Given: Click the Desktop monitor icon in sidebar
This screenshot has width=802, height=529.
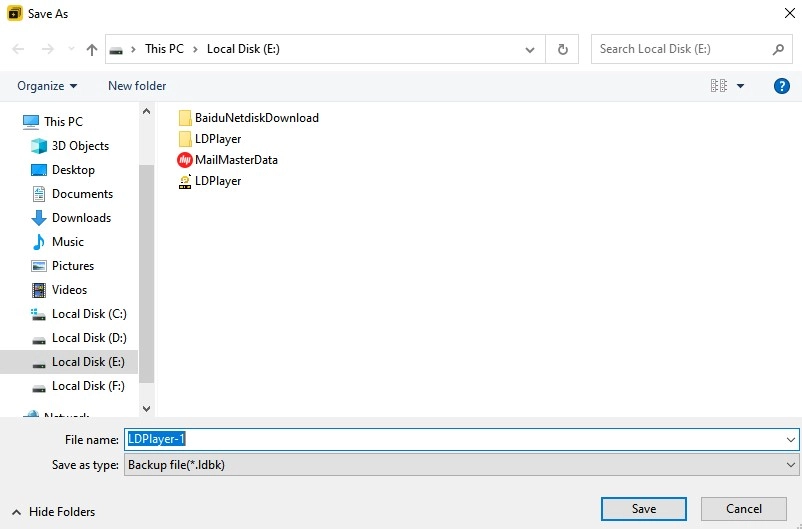Looking at the screenshot, I should 39,170.
